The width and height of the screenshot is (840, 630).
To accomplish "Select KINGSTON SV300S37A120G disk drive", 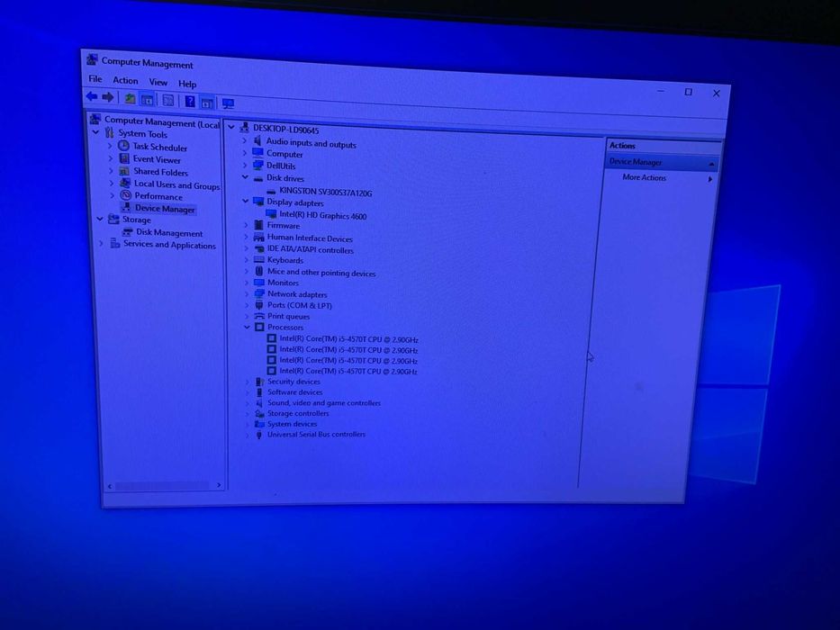I will click(x=326, y=191).
